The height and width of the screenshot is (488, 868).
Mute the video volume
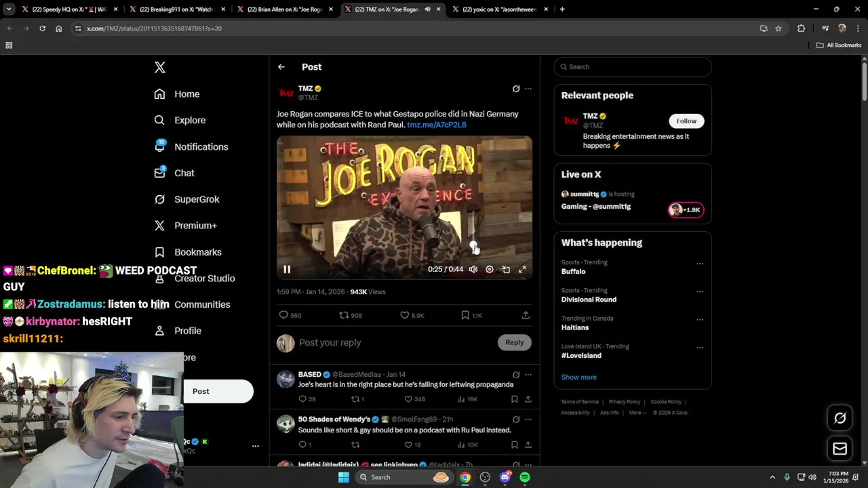(x=473, y=269)
